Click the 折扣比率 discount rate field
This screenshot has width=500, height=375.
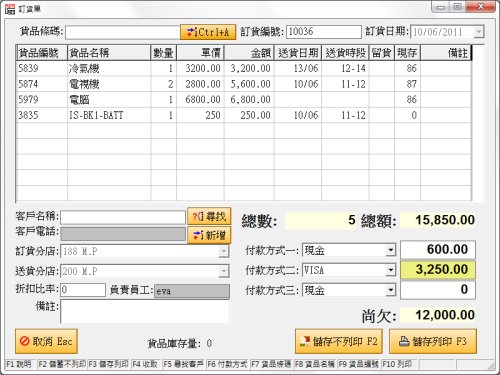(83, 290)
